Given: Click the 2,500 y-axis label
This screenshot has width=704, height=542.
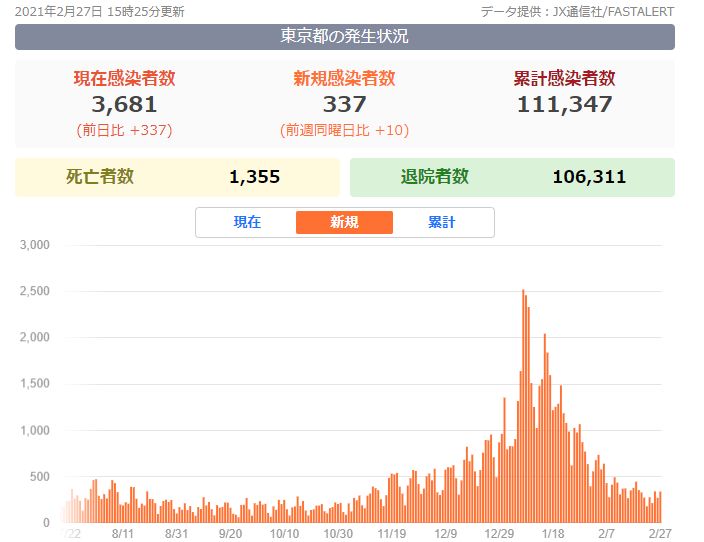Looking at the screenshot, I should (x=35, y=291).
